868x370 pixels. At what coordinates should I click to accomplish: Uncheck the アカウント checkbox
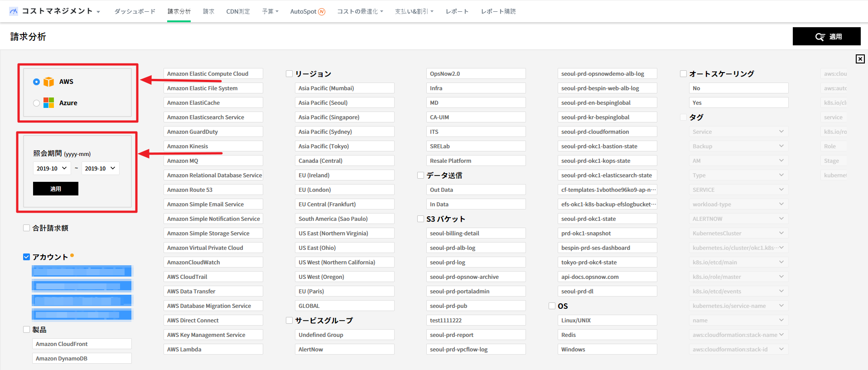tap(27, 257)
